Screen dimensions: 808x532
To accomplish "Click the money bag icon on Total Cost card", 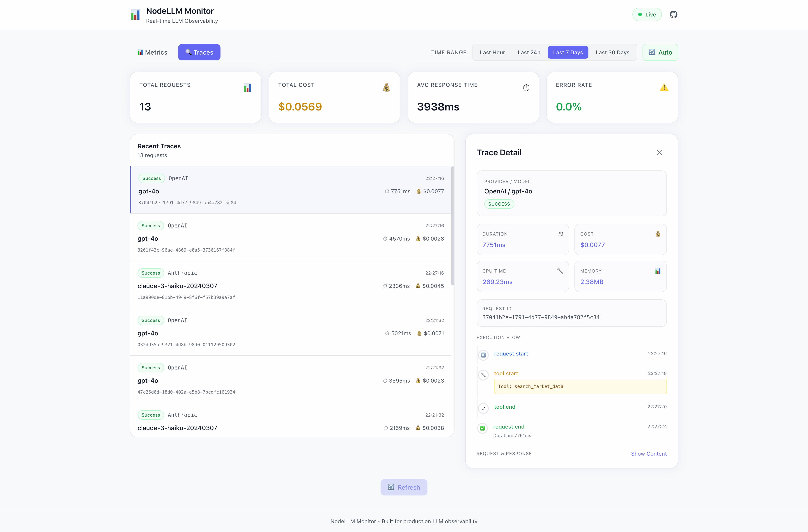I will point(386,88).
